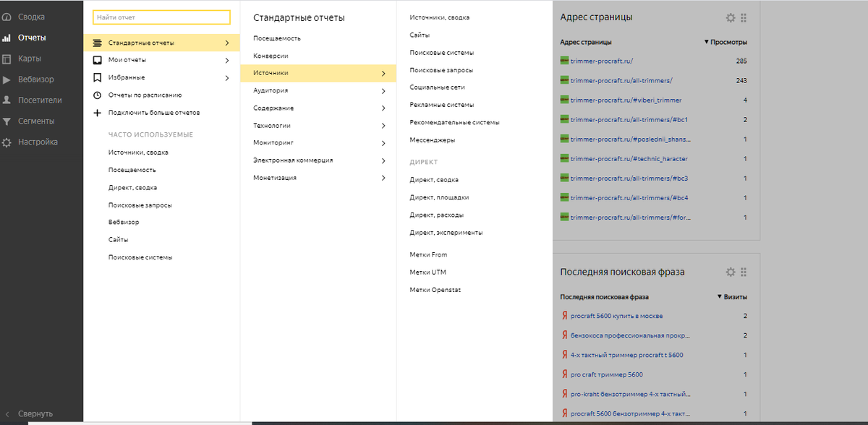Open Источники, сводка in third column

point(439,17)
